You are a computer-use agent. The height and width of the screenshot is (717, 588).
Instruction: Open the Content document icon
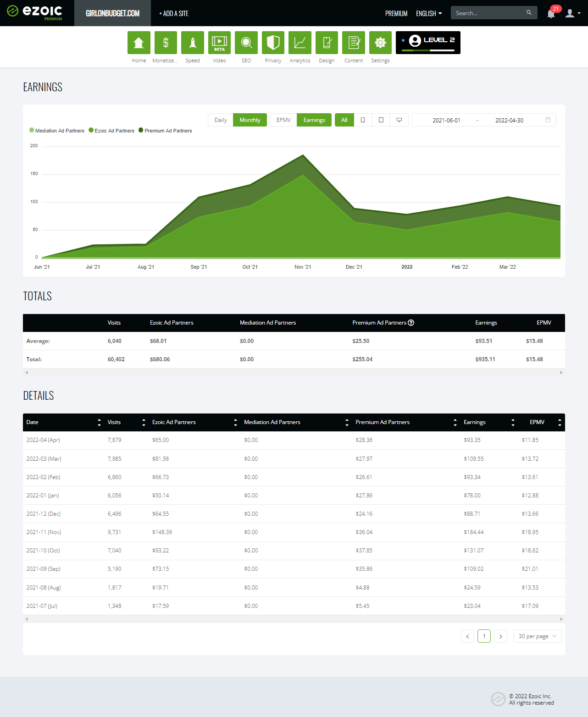pos(354,43)
